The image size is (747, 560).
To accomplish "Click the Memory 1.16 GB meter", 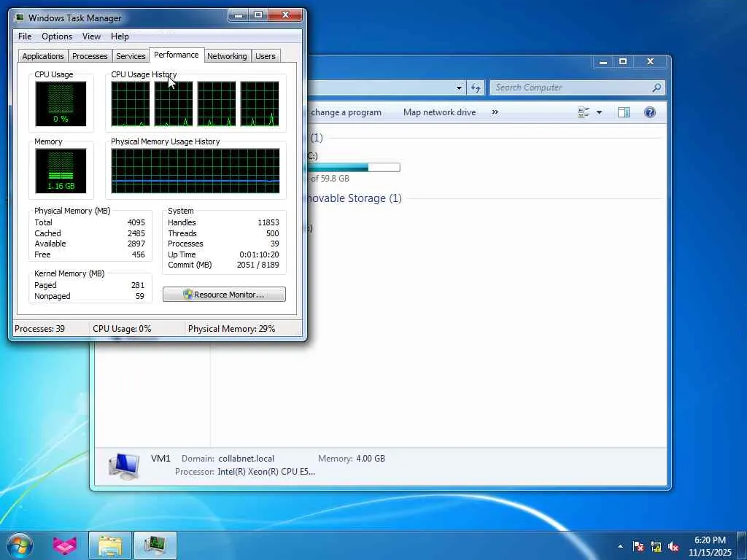I will pos(61,171).
